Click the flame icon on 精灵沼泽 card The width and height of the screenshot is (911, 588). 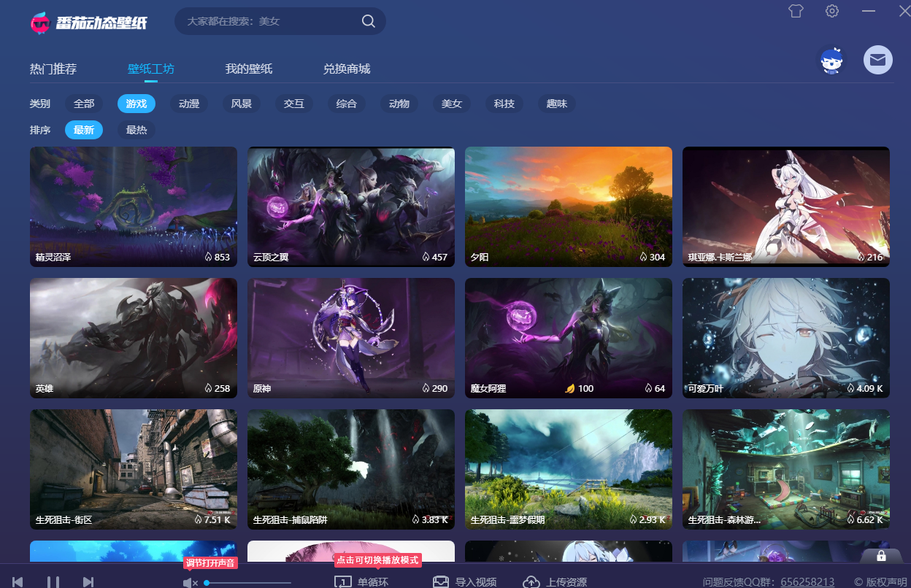208,257
